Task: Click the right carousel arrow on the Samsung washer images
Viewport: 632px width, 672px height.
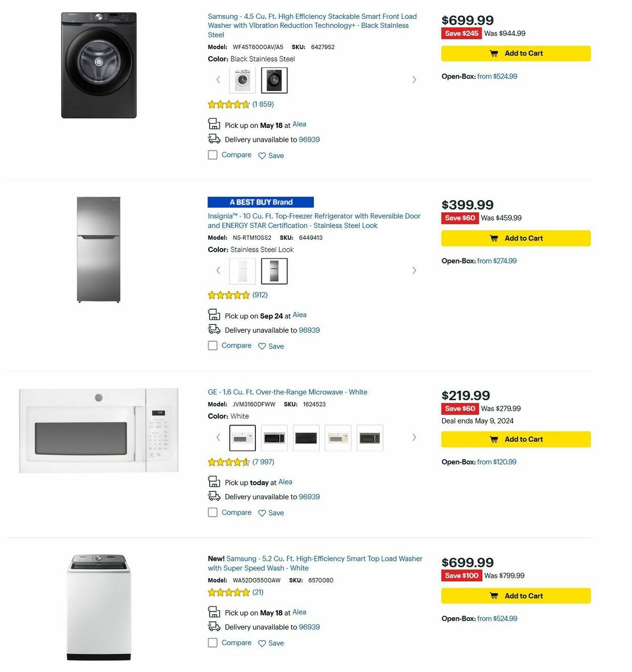Action: click(x=414, y=79)
